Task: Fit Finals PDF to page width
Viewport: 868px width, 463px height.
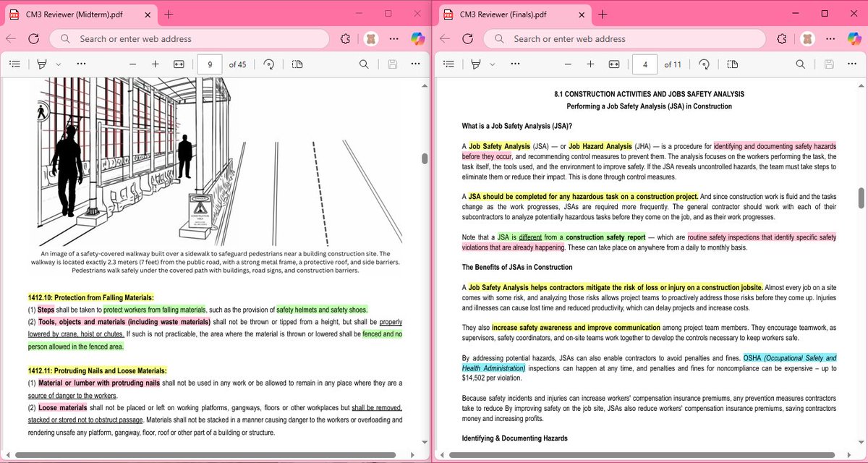Action: click(x=613, y=64)
